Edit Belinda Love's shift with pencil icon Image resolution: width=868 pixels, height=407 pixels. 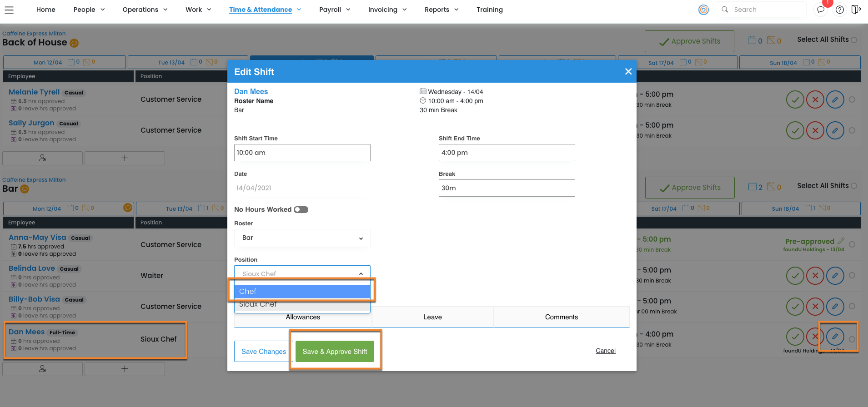(x=835, y=276)
